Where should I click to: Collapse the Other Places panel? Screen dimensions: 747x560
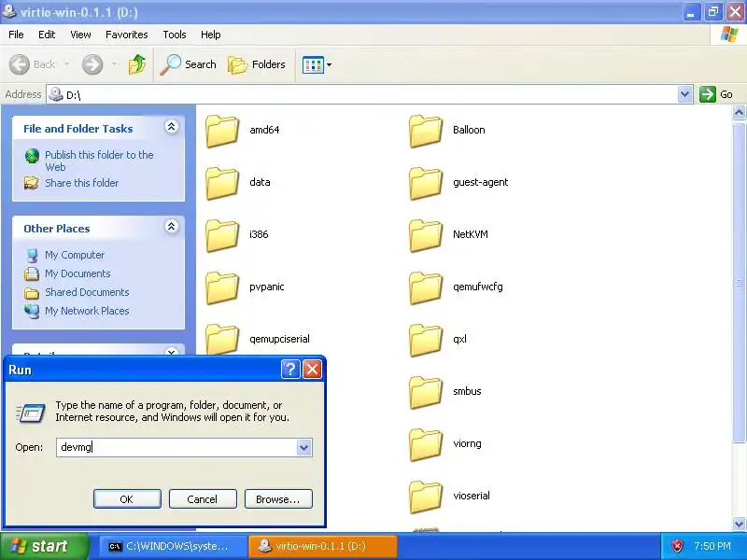172,227
